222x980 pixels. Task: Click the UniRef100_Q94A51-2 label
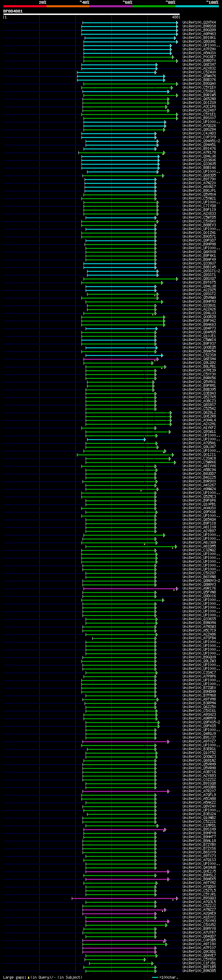[201, 141]
